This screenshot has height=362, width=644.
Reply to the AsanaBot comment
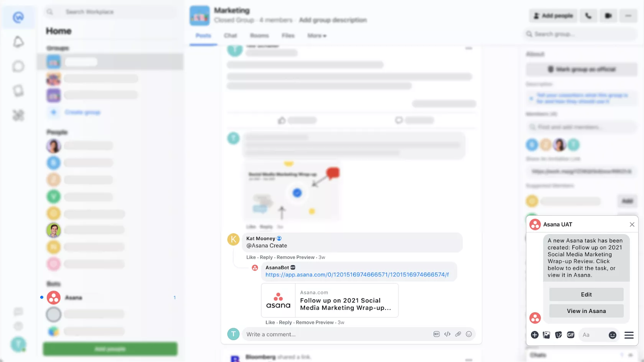(285, 323)
